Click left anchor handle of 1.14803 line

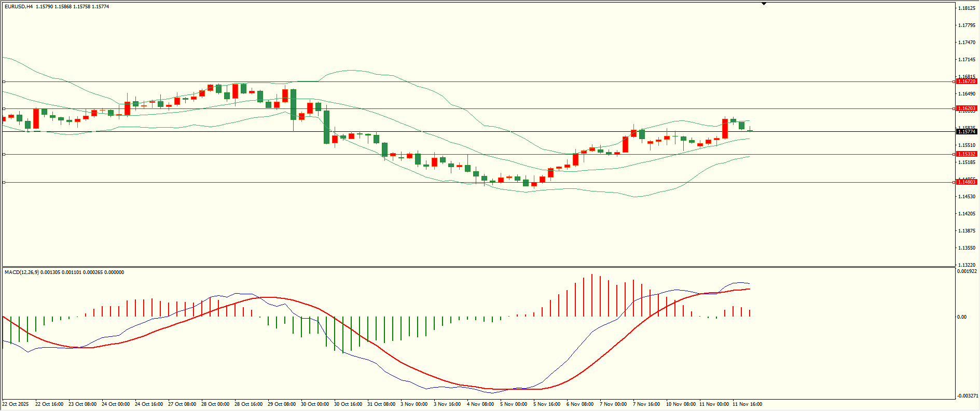pyautogui.click(x=4, y=182)
